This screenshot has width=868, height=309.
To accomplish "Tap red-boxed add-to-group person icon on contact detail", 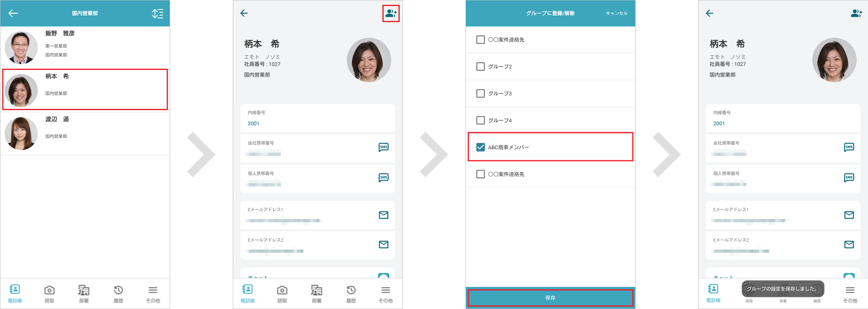I will coord(391,14).
